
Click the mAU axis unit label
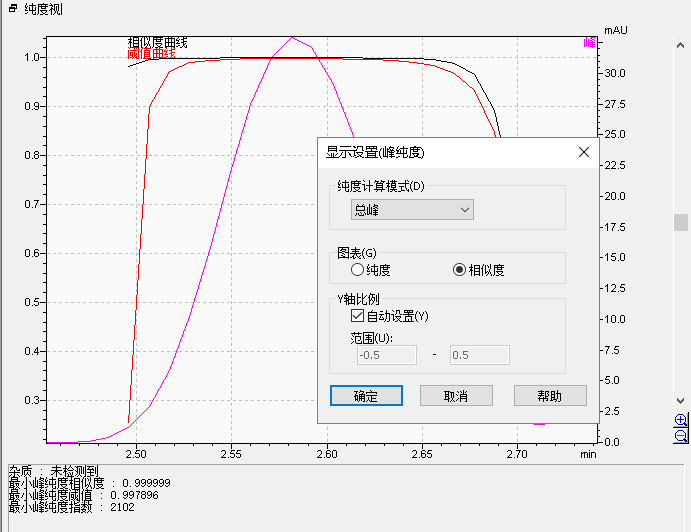(616, 30)
